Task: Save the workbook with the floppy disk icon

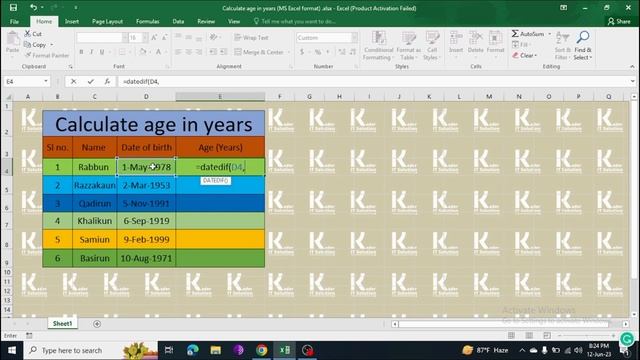Action: (x=13, y=8)
